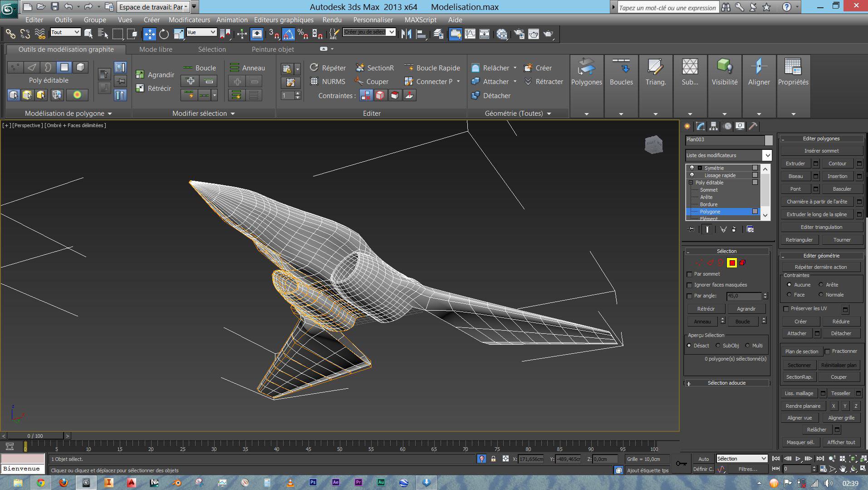Click the Extruder button
The image size is (868, 490).
pyautogui.click(x=795, y=163)
